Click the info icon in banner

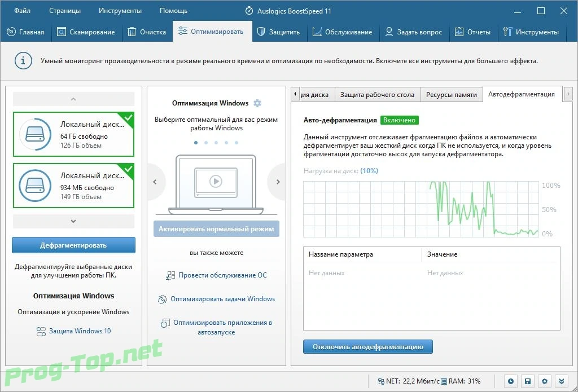(x=23, y=61)
